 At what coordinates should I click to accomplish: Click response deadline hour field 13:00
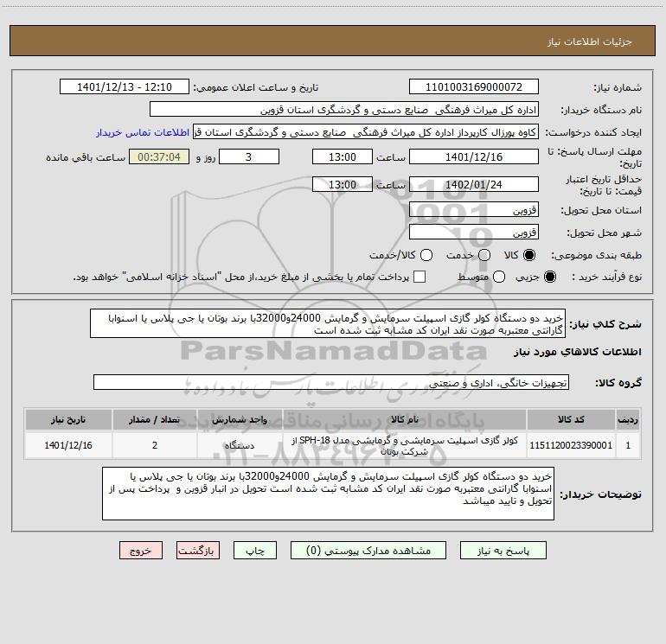[x=343, y=156]
